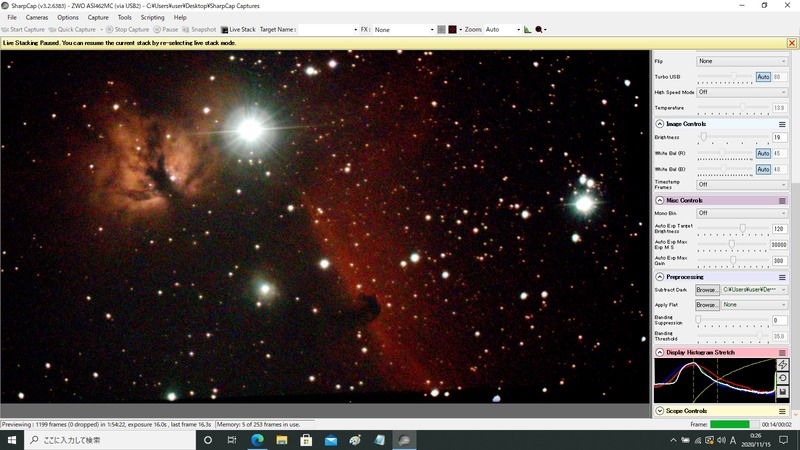Open the Timestamp Frames dropdown
800x450 pixels.
coord(742,184)
